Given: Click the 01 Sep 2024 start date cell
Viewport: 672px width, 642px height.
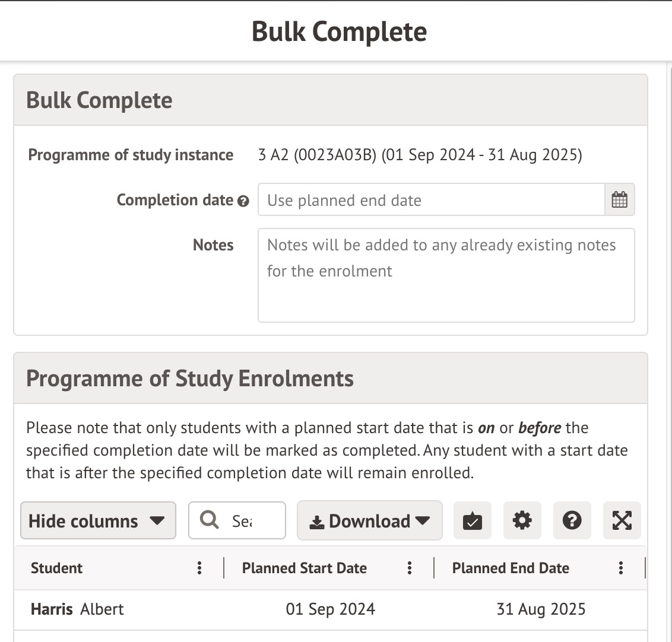Looking at the screenshot, I should 330,609.
